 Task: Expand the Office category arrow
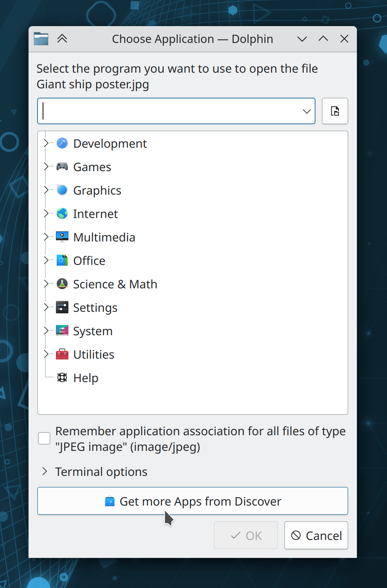[x=46, y=261]
